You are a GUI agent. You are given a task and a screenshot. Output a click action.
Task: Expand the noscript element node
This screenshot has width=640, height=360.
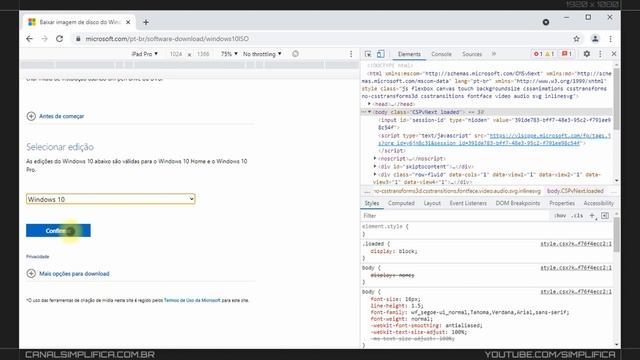[375, 158]
